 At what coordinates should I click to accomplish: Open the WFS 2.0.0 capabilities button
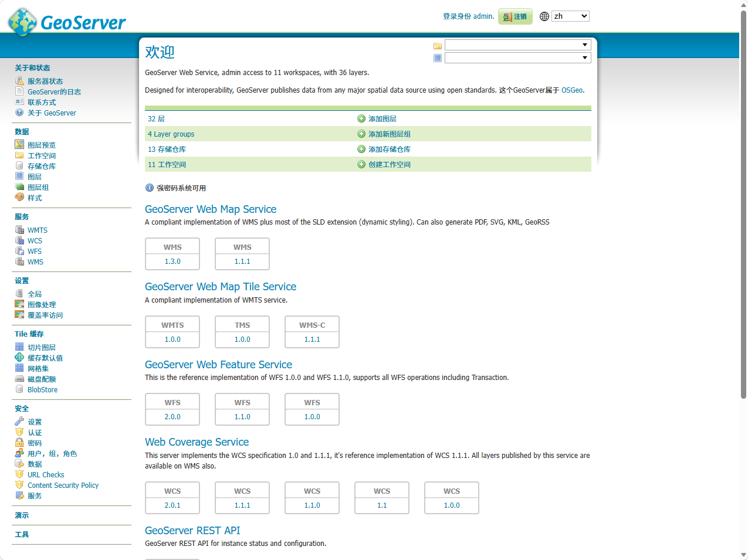pos(172,409)
